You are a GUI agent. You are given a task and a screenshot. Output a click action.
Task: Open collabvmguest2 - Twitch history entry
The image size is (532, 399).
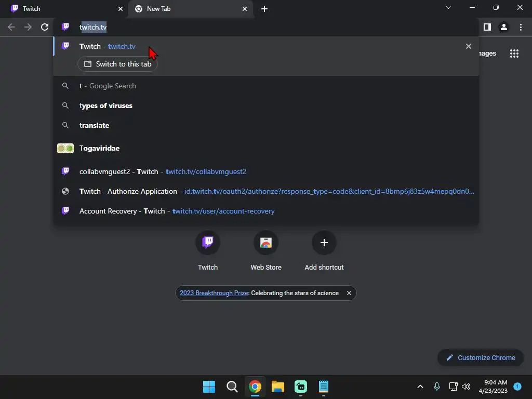[x=266, y=171]
